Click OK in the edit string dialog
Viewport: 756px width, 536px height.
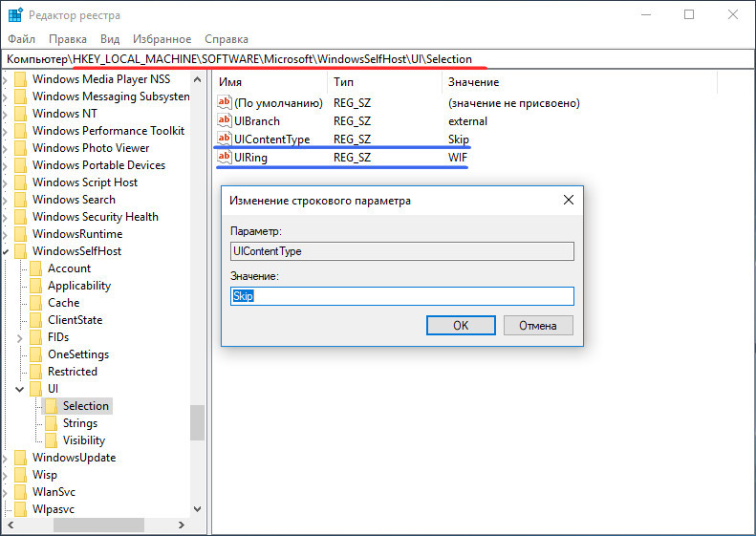coord(461,326)
